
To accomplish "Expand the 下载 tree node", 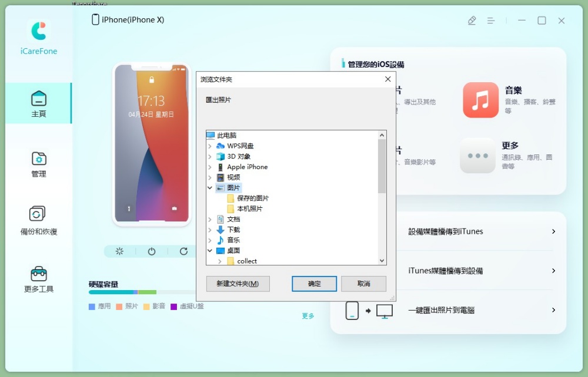I will coord(210,230).
